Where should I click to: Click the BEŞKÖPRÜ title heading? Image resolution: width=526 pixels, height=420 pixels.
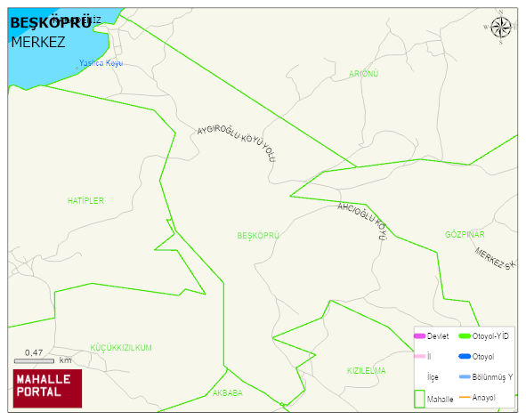coord(51,23)
